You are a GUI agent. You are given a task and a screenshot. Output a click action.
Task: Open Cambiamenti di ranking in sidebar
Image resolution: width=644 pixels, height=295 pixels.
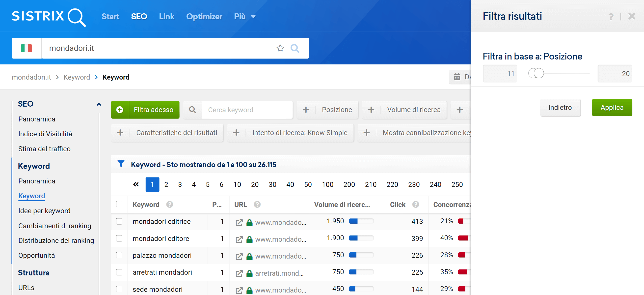55,226
